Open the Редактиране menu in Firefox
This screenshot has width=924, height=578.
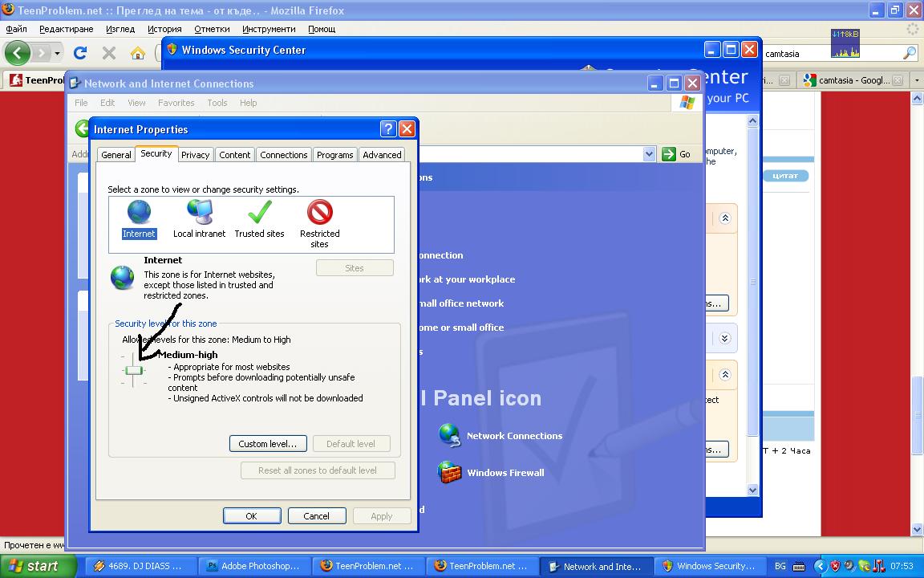(x=67, y=29)
